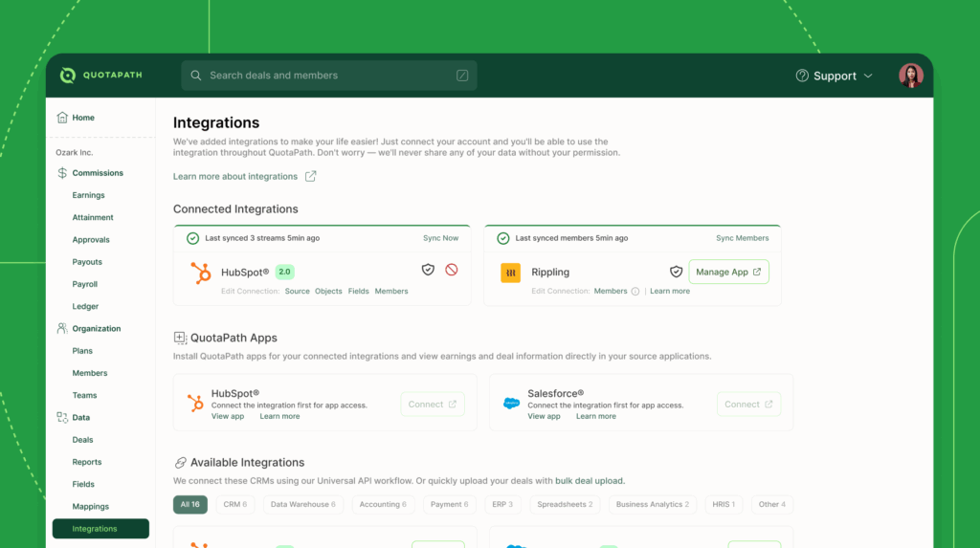980x548 pixels.
Task: Click Sync Now on HubSpot integration
Action: (x=440, y=238)
